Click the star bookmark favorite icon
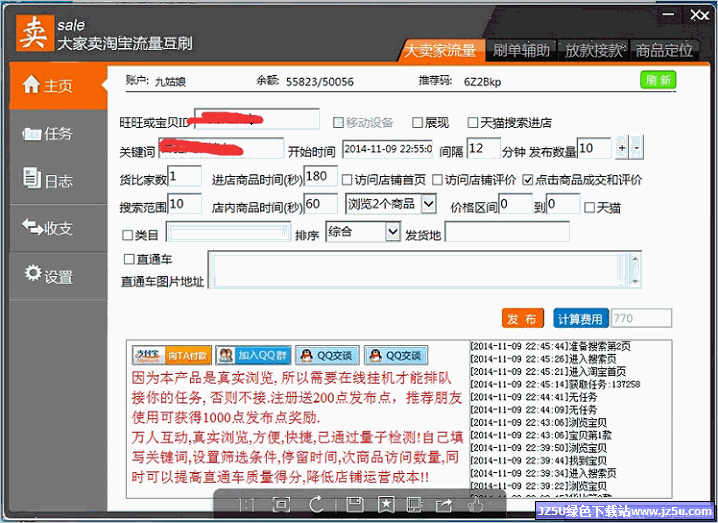 [x=386, y=505]
